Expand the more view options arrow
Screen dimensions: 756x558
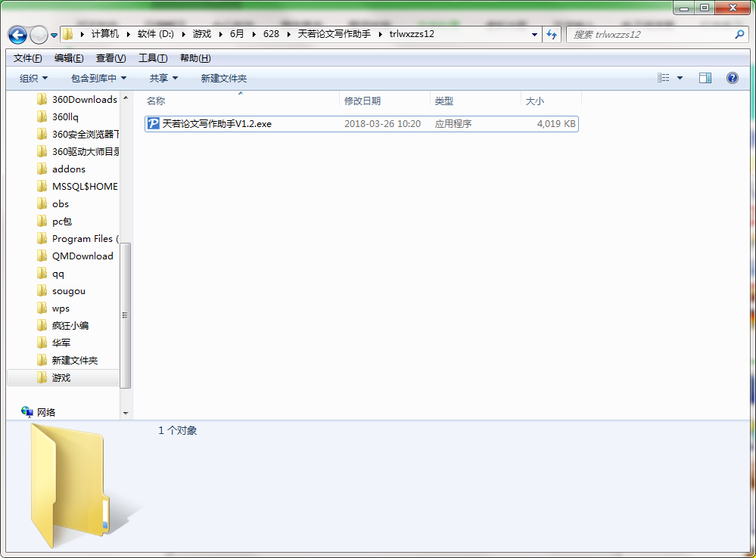[680, 78]
